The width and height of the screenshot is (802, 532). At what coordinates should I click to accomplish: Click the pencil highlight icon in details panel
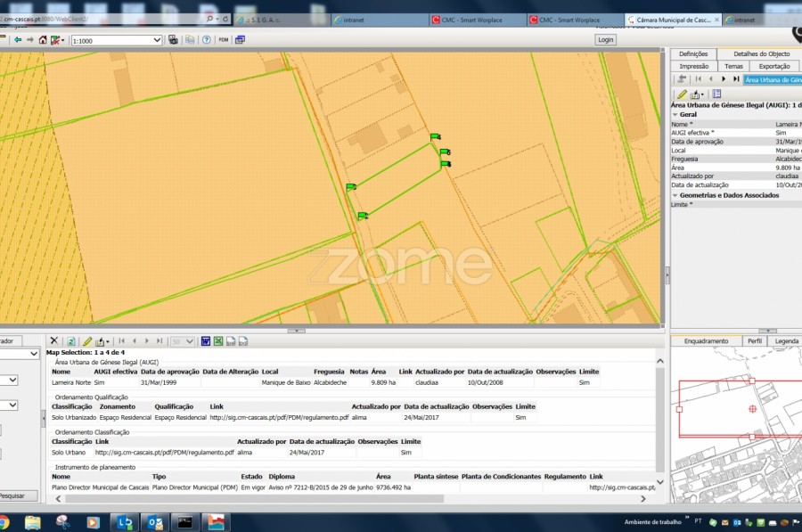pyautogui.click(x=682, y=94)
